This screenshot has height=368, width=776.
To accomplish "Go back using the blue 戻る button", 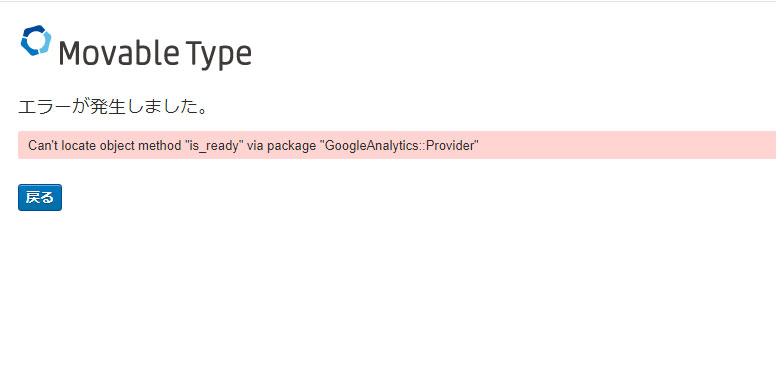I will [40, 197].
